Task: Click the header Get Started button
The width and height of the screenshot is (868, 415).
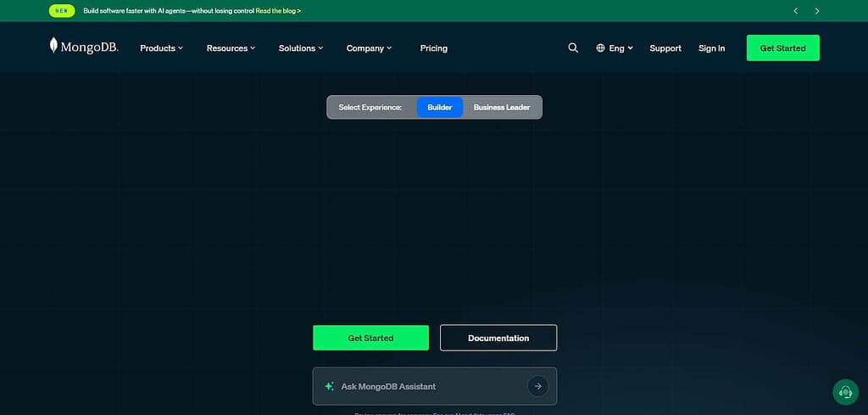Action: [782, 48]
